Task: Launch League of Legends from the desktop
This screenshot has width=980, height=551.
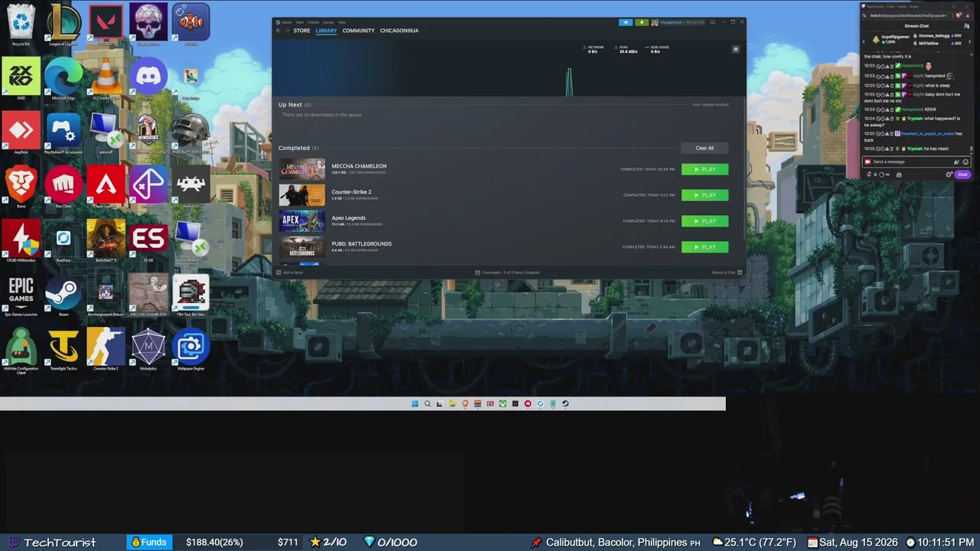Action: coord(64,23)
